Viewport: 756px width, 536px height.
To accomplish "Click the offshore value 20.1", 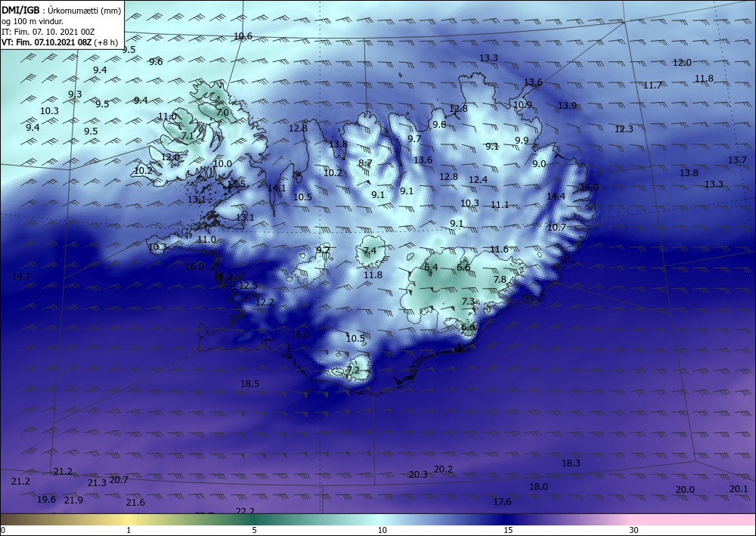I will click(x=738, y=490).
